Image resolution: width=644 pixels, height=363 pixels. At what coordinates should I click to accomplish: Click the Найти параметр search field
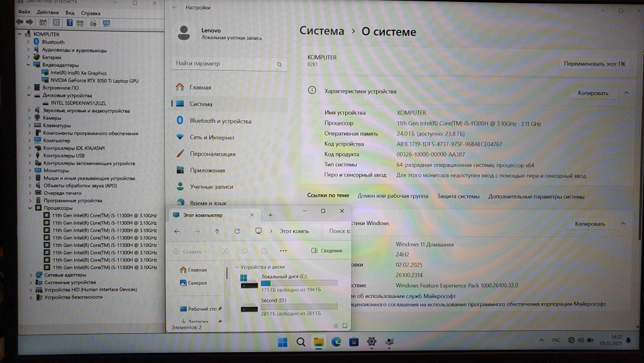point(229,64)
